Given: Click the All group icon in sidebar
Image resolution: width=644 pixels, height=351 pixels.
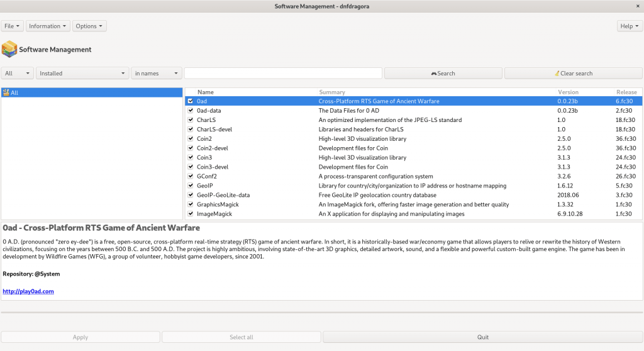Looking at the screenshot, I should [x=6, y=92].
